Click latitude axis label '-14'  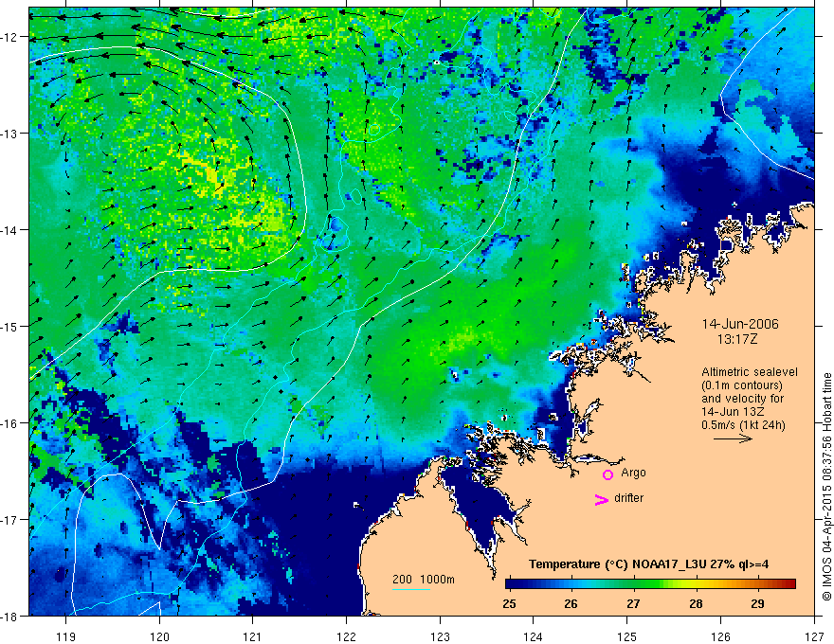point(10,229)
